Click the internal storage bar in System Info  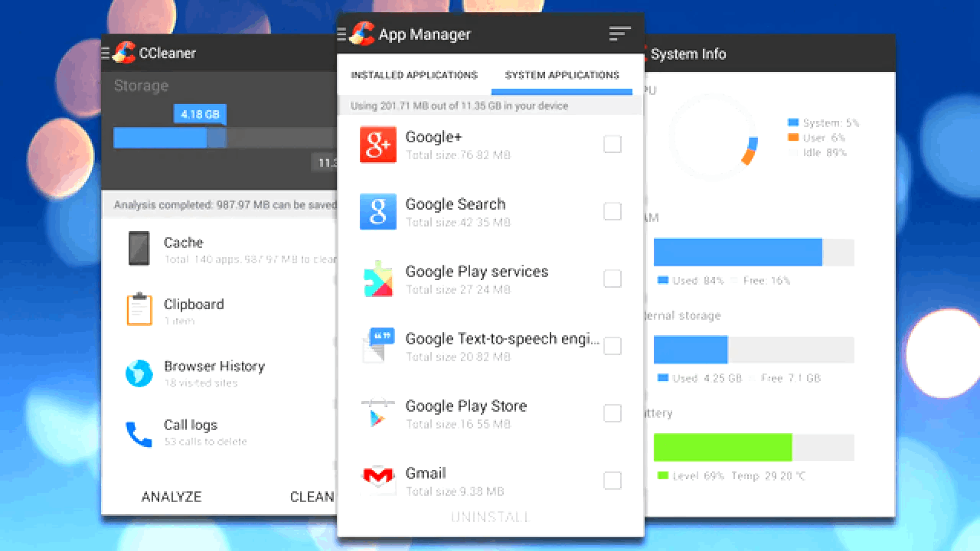pyautogui.click(x=754, y=350)
